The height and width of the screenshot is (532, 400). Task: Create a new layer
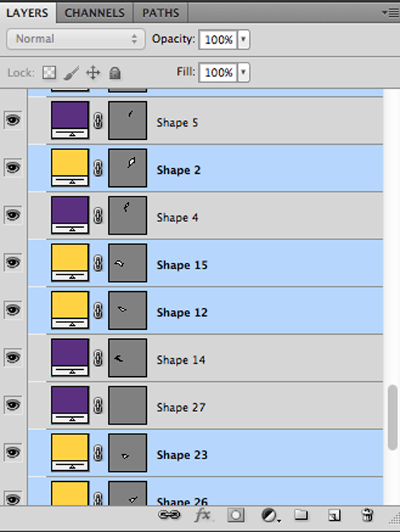pyautogui.click(x=335, y=515)
